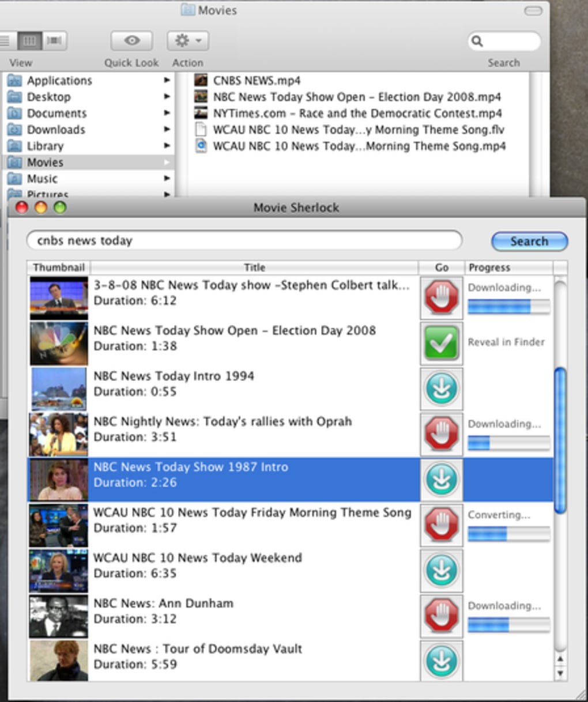
Task: Click the cnbs news today search field
Action: pos(244,240)
